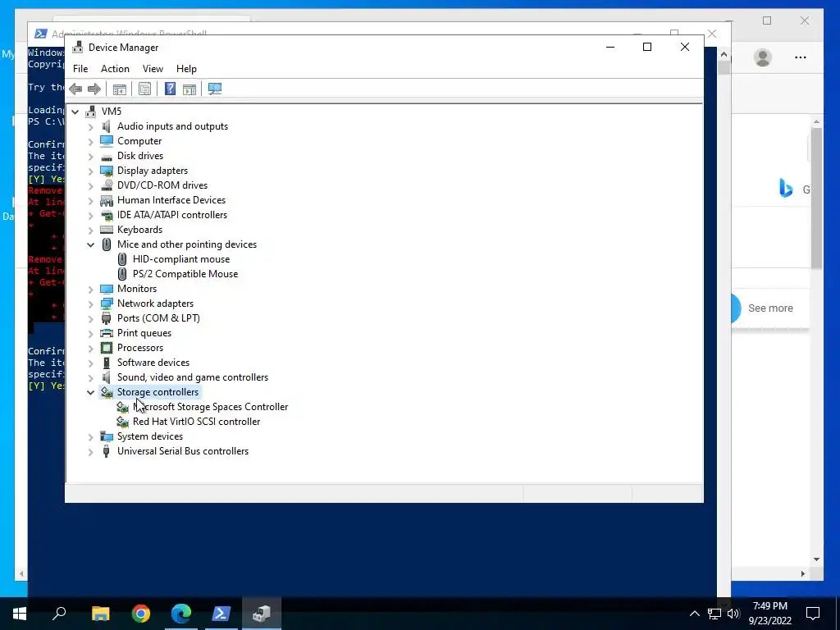This screenshot has height=630, width=840.
Task: Click Scan for hardware changes monitor icon
Action: [x=215, y=89]
